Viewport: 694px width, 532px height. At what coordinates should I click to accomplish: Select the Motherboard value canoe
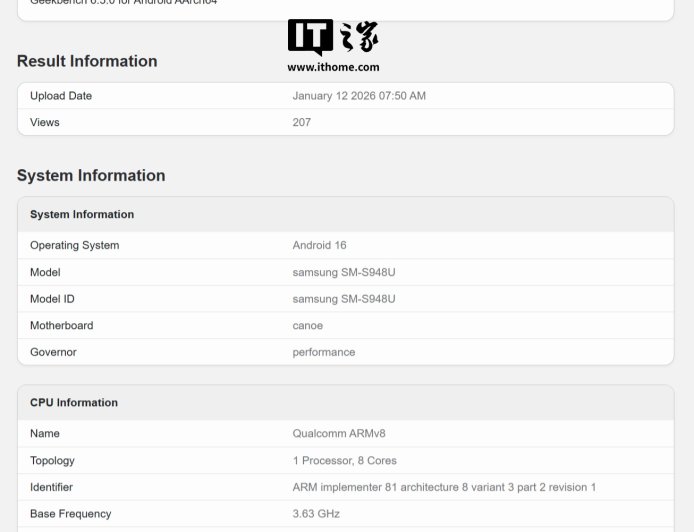(x=308, y=325)
